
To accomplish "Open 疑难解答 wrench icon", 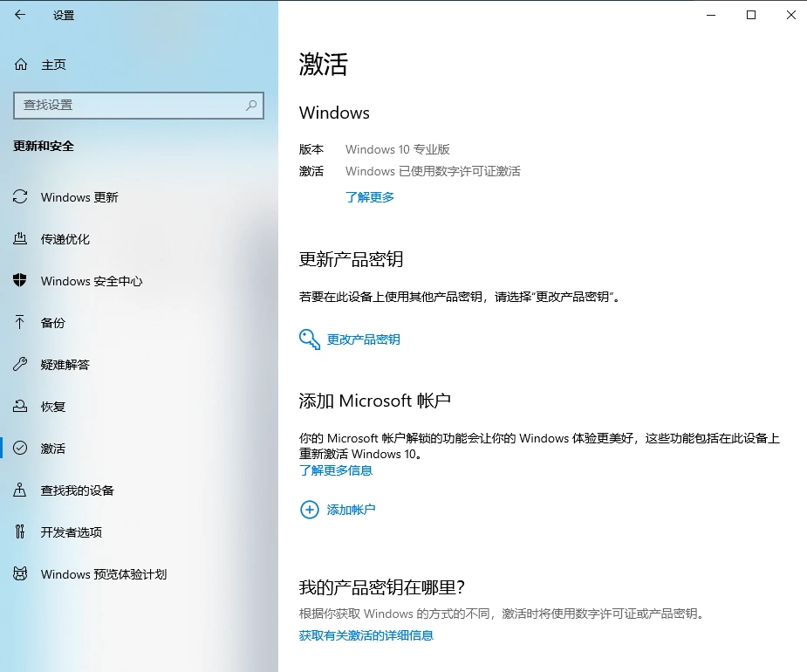I will pyautogui.click(x=20, y=364).
